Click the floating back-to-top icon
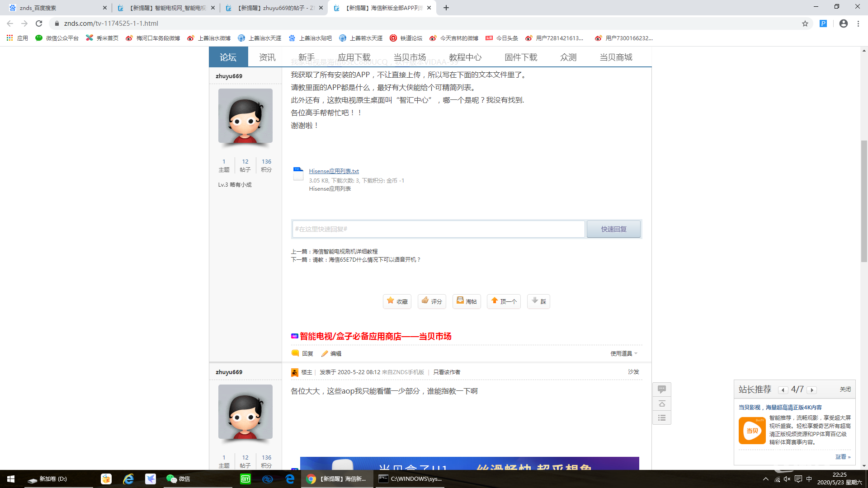 [662, 404]
